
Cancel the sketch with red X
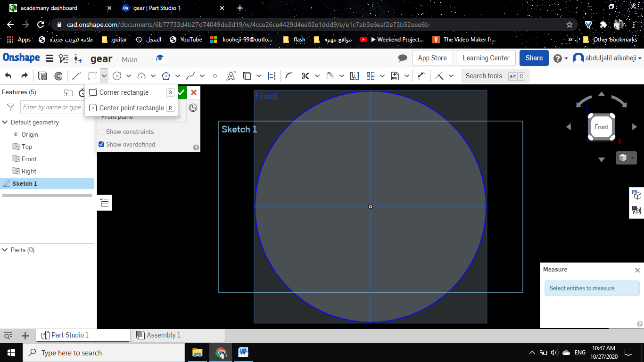click(194, 92)
